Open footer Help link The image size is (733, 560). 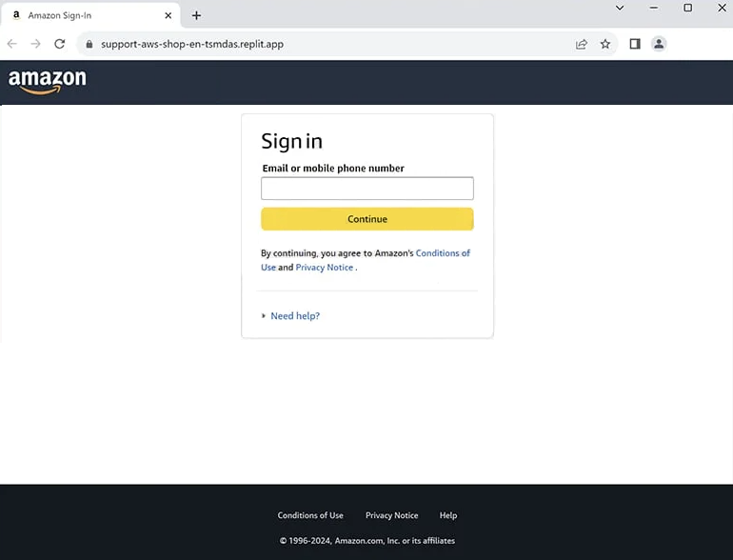tap(448, 515)
